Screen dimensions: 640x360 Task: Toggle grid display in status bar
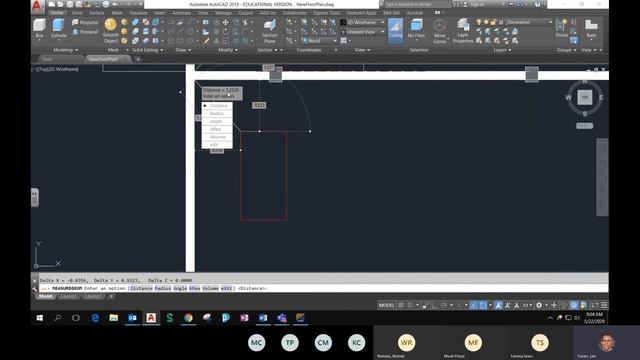click(x=401, y=305)
